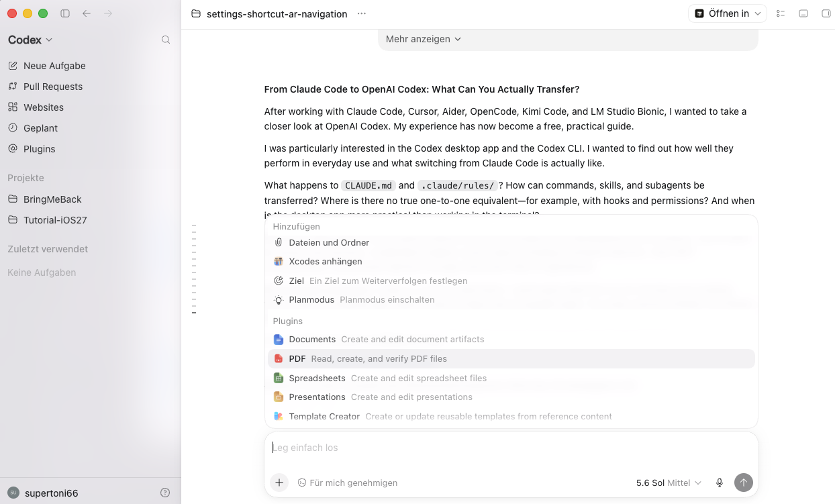This screenshot has width=835, height=504.
Task: Open the Öffnen in dropdown
Action: point(728,13)
